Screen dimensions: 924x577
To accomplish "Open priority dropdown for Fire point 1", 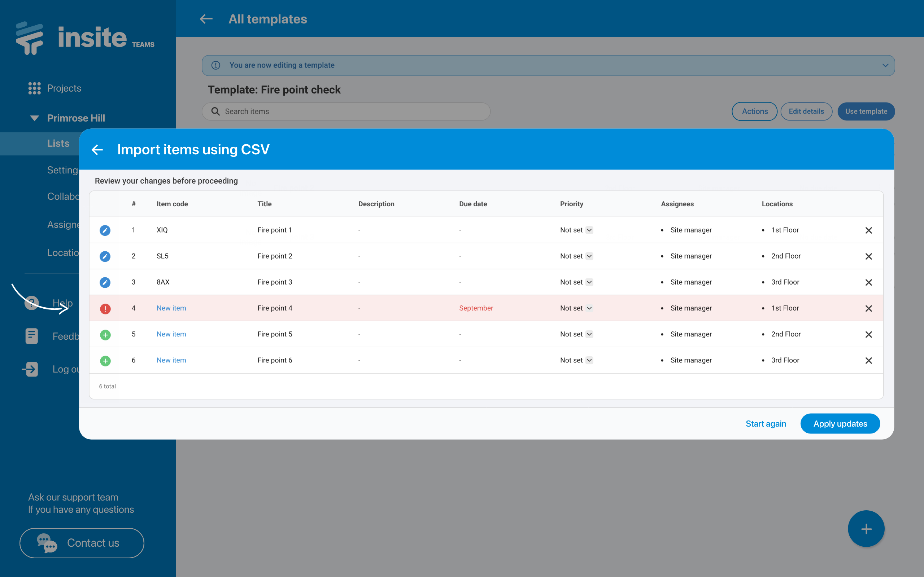I will [x=589, y=230].
